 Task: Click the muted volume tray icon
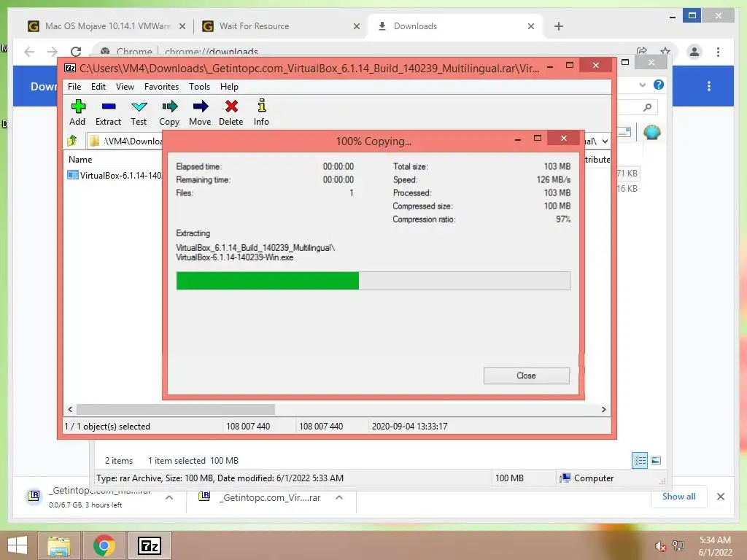tap(659, 546)
